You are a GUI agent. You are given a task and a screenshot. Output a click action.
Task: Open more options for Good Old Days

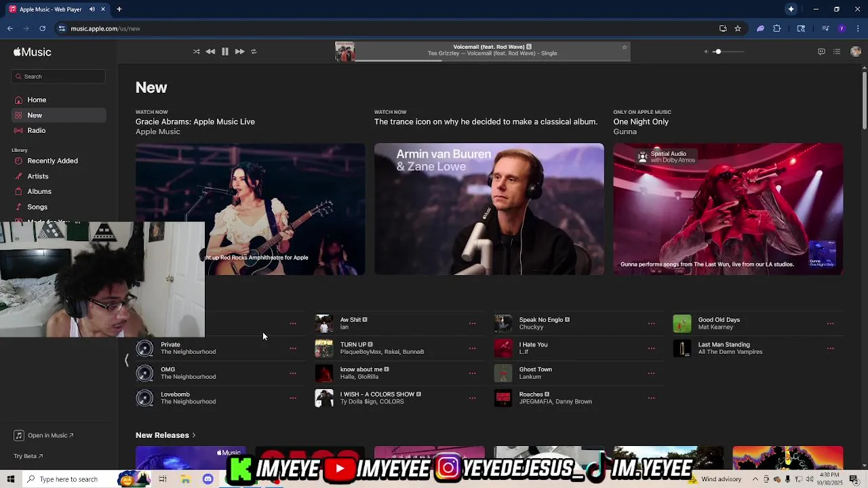tap(830, 323)
